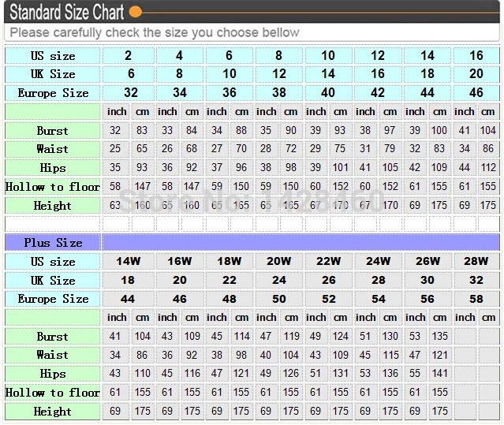Select Plus Size UK size '30'
Image resolution: width=504 pixels, height=425 pixels.
click(x=427, y=280)
